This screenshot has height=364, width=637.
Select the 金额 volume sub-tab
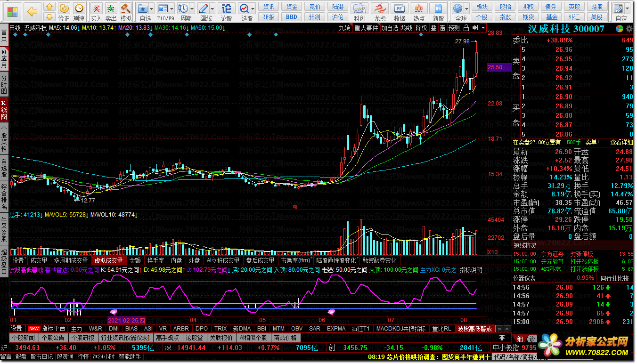(135, 260)
